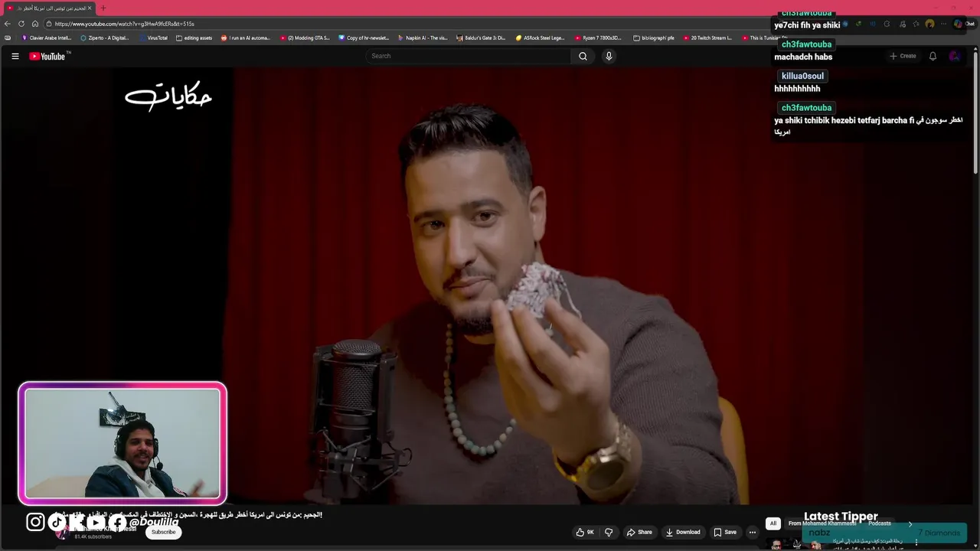Click the Arabic video title text
980x551 pixels.
pyautogui.click(x=188, y=514)
